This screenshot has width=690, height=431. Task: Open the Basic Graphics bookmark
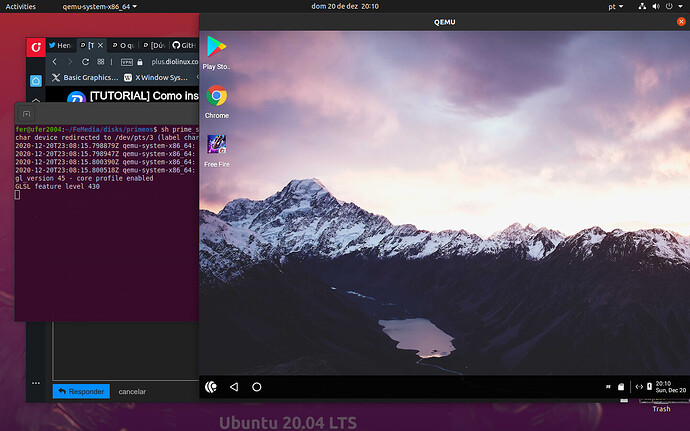[x=85, y=77]
